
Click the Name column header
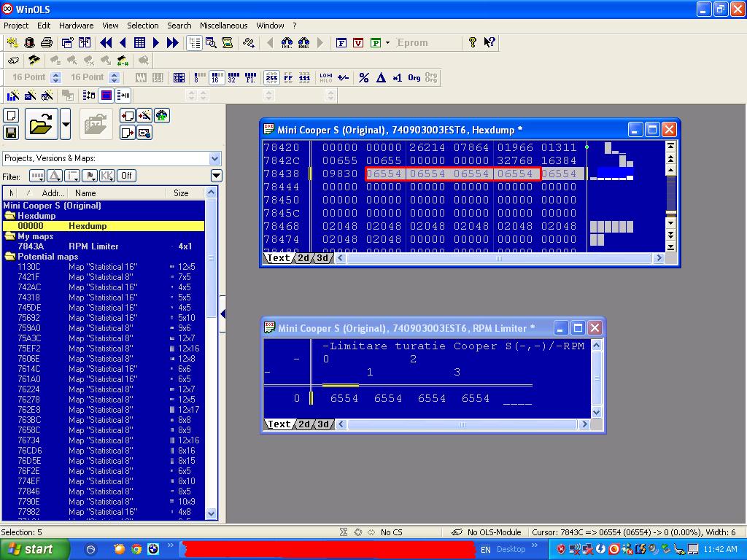click(x=85, y=193)
